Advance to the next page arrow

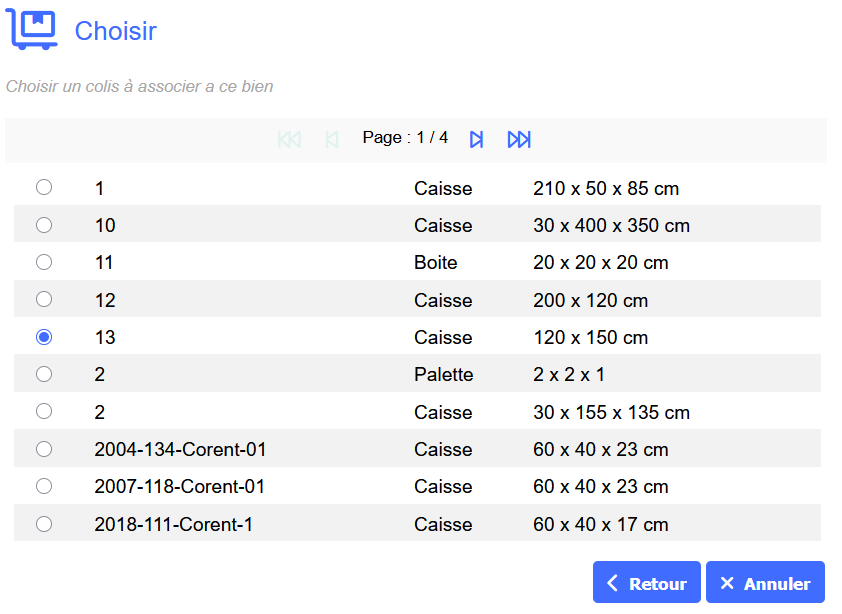477,139
